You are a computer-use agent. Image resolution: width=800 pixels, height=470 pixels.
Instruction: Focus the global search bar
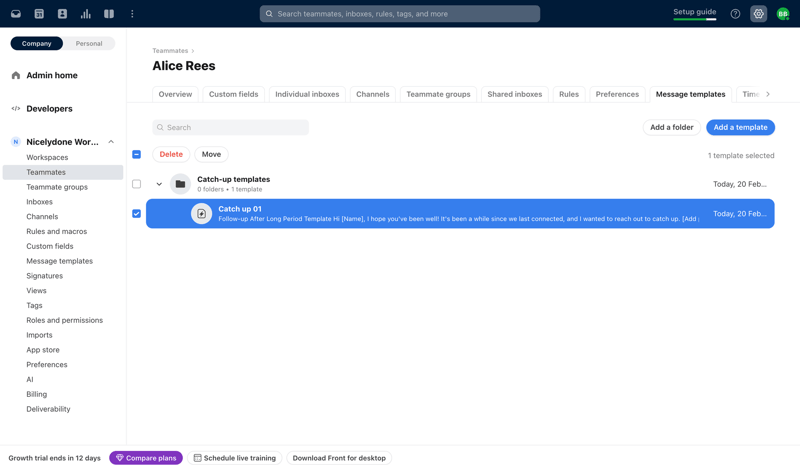(400, 14)
